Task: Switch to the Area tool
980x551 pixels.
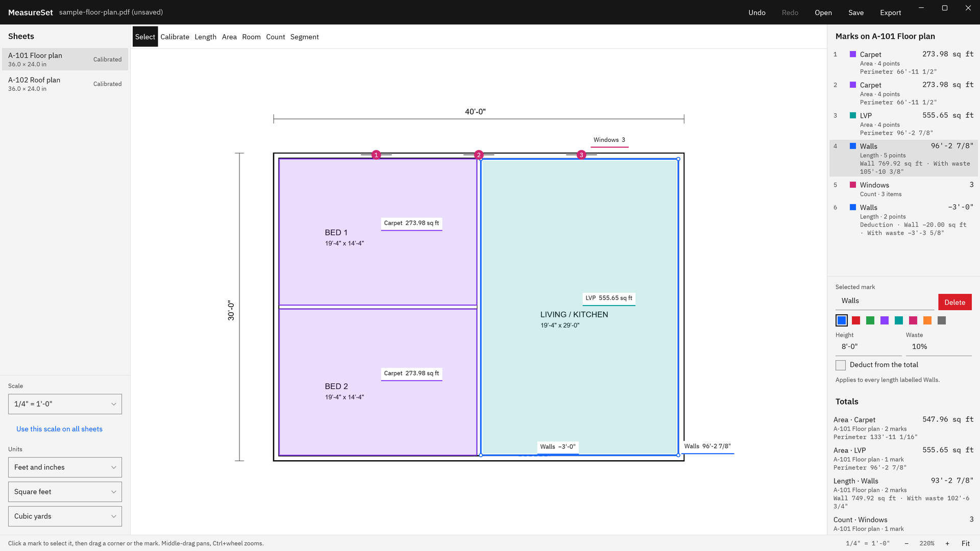Action: pyautogui.click(x=229, y=37)
